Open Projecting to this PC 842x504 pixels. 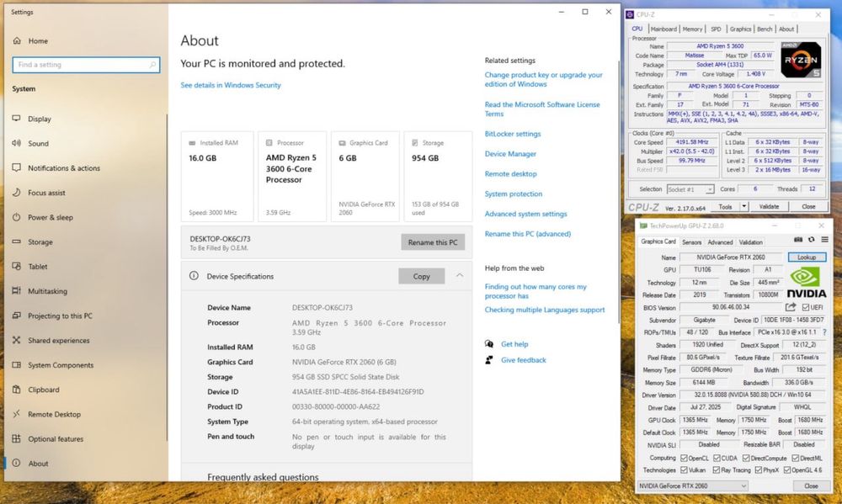pos(60,316)
